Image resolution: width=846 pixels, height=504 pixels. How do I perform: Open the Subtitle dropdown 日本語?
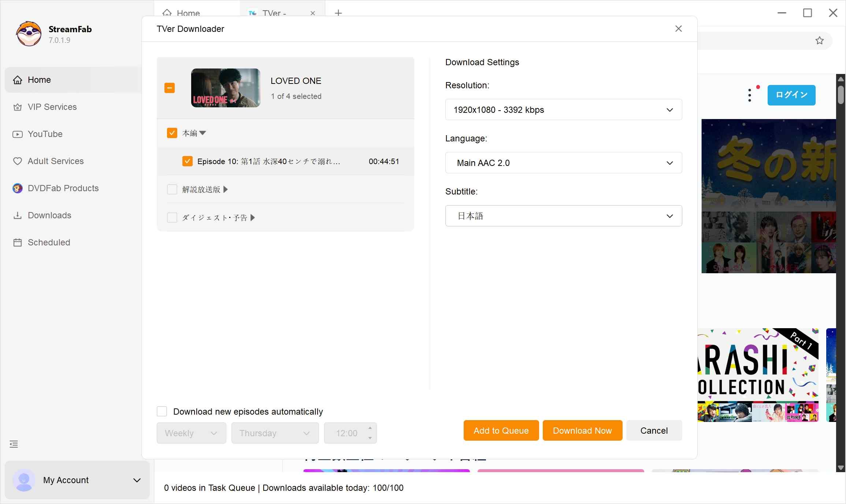point(564,216)
